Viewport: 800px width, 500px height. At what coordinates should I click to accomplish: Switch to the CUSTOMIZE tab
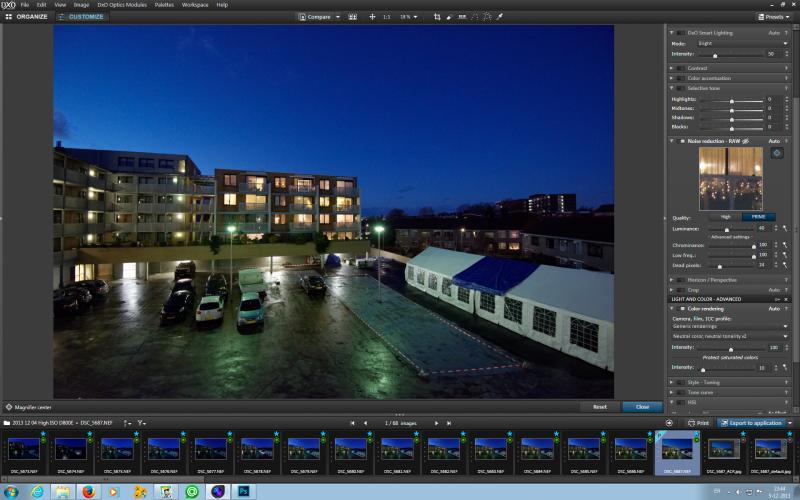pyautogui.click(x=81, y=17)
